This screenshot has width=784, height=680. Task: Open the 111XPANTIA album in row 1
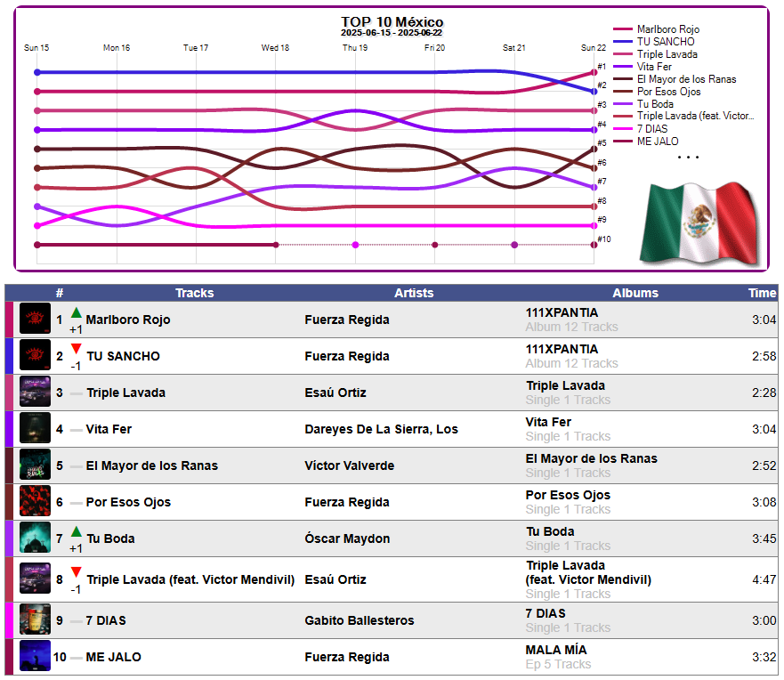pyautogui.click(x=562, y=312)
